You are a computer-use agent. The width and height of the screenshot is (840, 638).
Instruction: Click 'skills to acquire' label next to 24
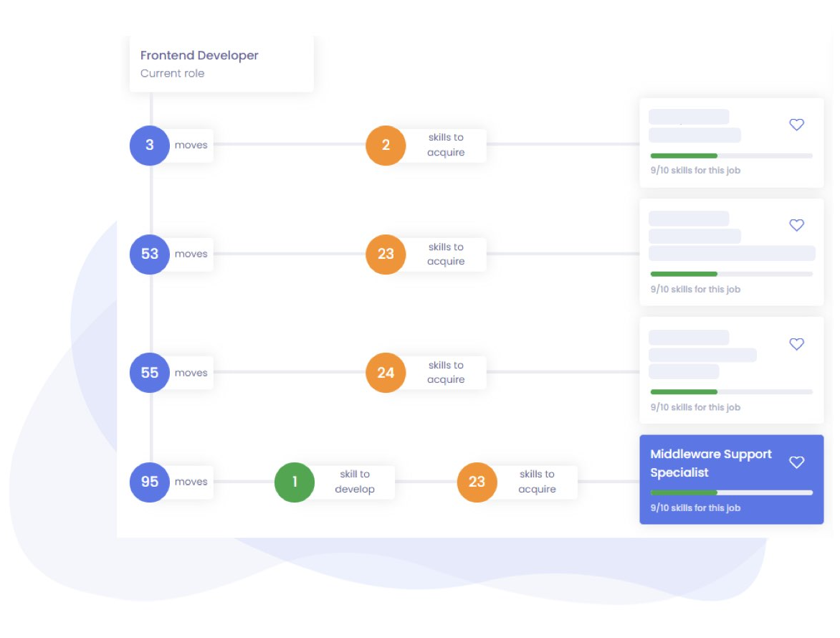tap(446, 373)
